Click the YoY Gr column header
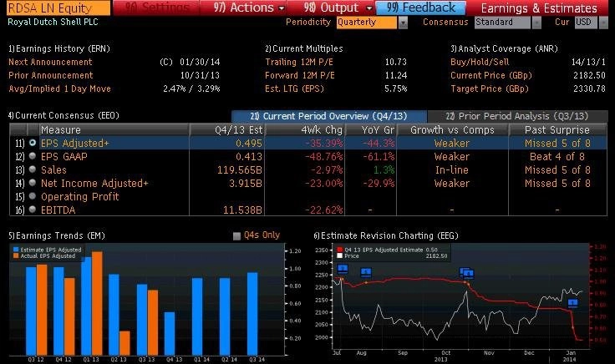The width and height of the screenshot is (615, 364). tap(371, 130)
